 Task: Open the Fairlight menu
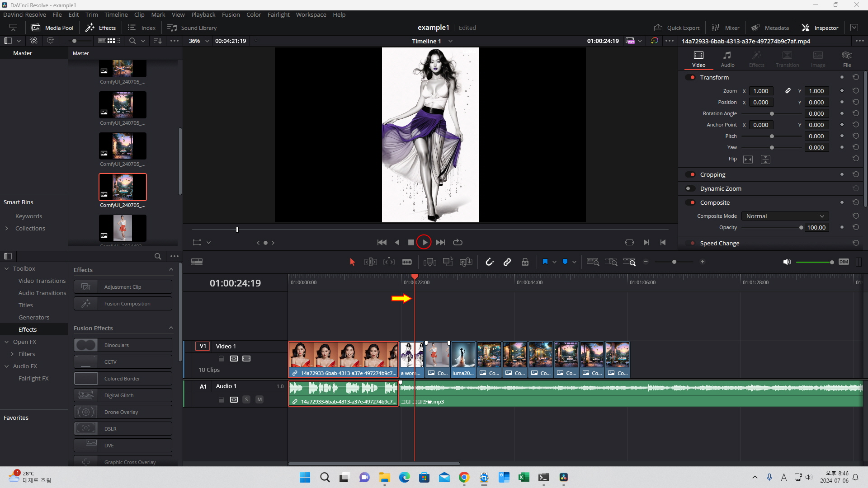(278, 15)
